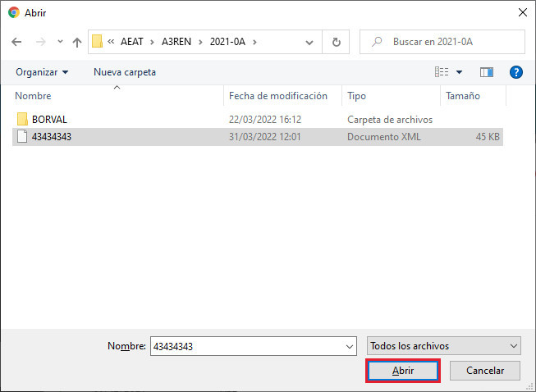Image resolution: width=536 pixels, height=392 pixels.
Task: Create a Nueva carpeta
Action: pos(125,72)
